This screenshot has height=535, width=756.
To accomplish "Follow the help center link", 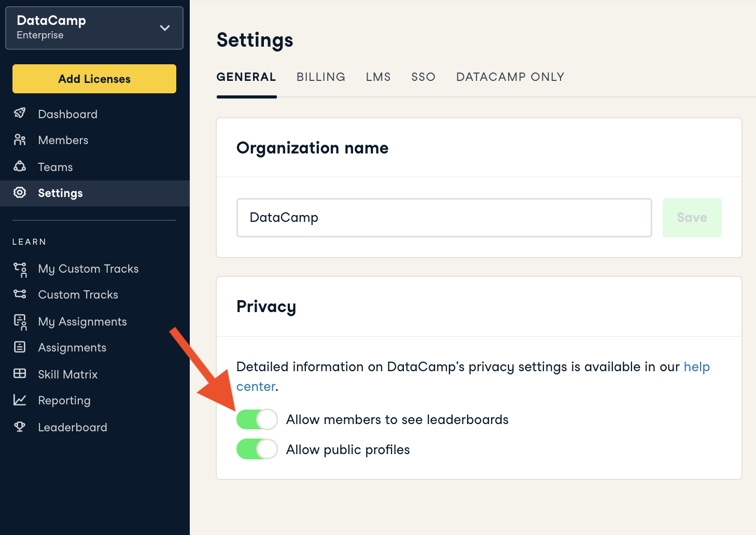I will coord(696,367).
